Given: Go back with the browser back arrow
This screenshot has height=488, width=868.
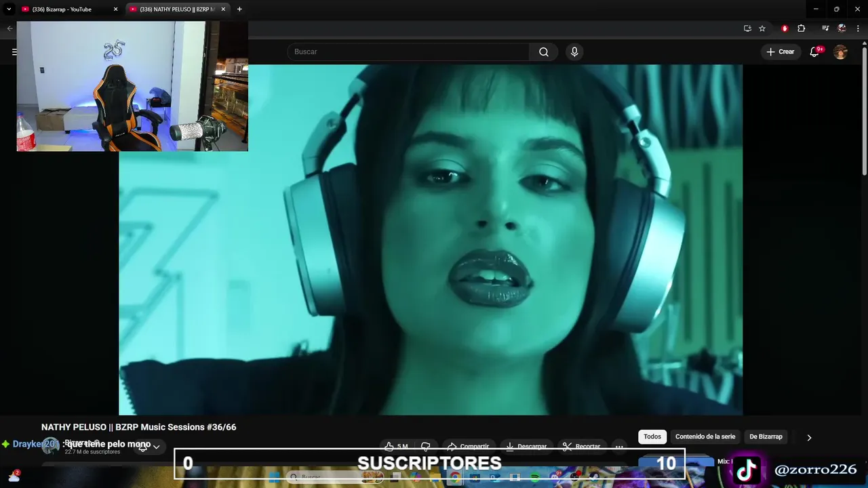Looking at the screenshot, I should click(9, 28).
